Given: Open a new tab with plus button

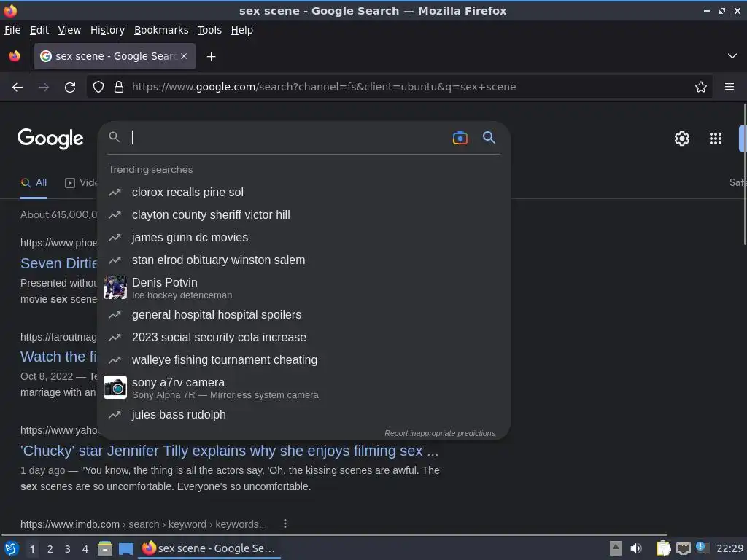Looking at the screenshot, I should [x=211, y=57].
